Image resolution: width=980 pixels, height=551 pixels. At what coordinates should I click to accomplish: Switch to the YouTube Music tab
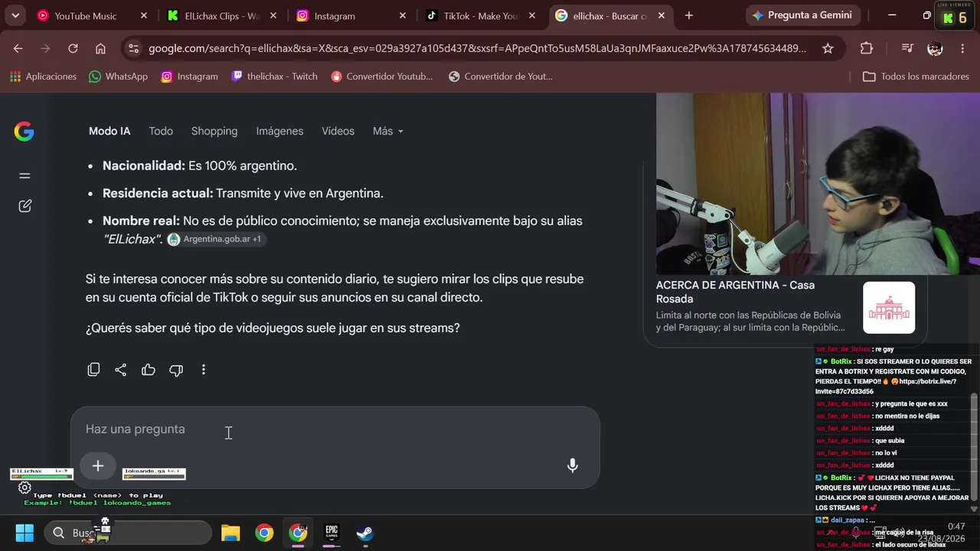pos(93,15)
